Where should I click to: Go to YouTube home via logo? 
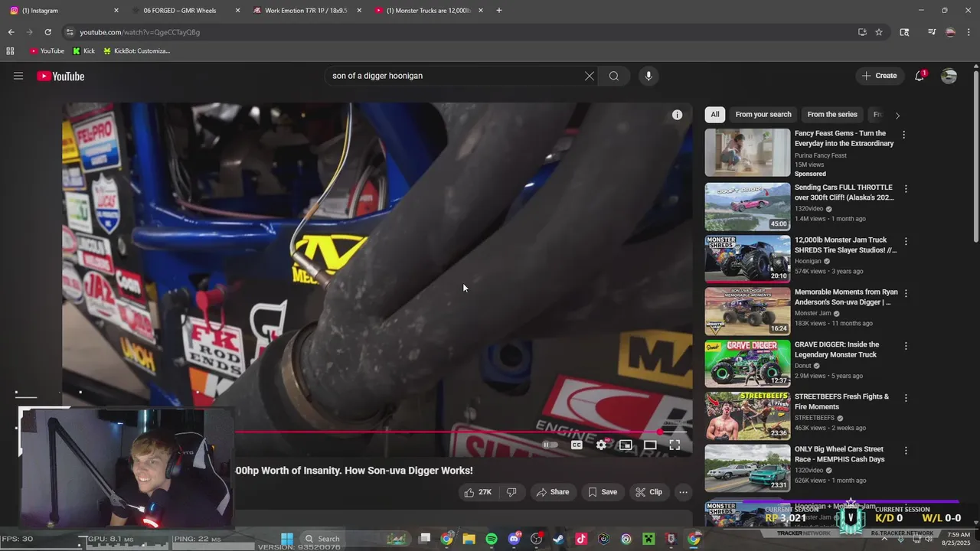click(60, 76)
